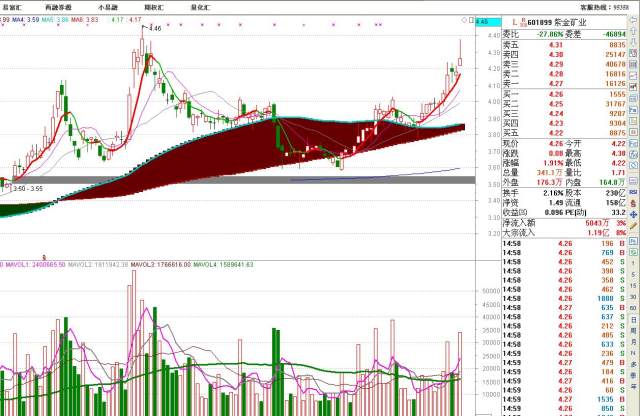Click the red person icon in sidebar

point(633,203)
